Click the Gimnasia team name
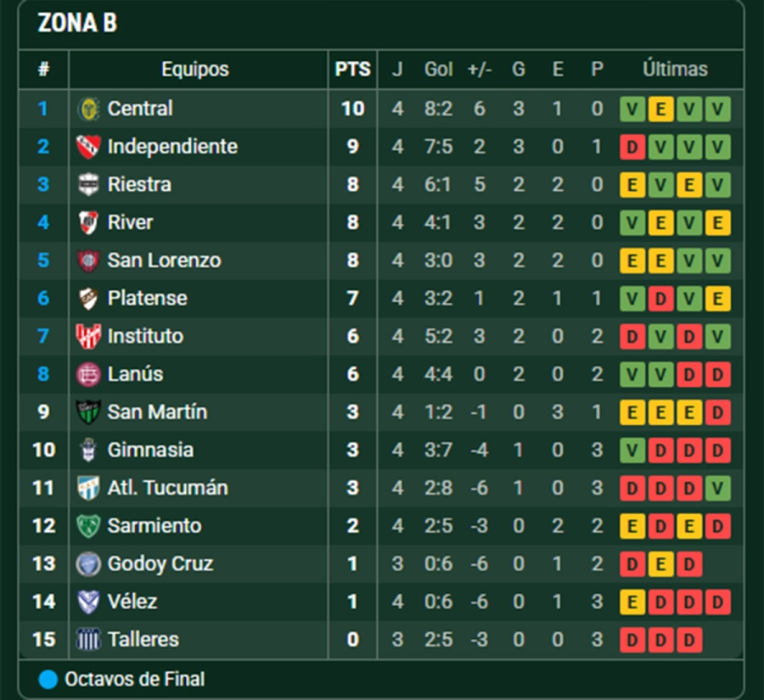 150,450
